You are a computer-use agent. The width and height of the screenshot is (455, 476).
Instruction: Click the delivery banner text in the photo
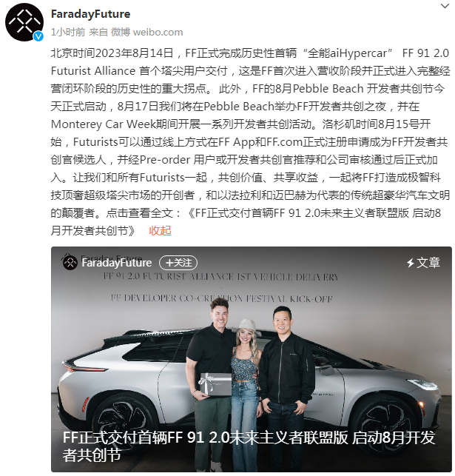(x=221, y=287)
